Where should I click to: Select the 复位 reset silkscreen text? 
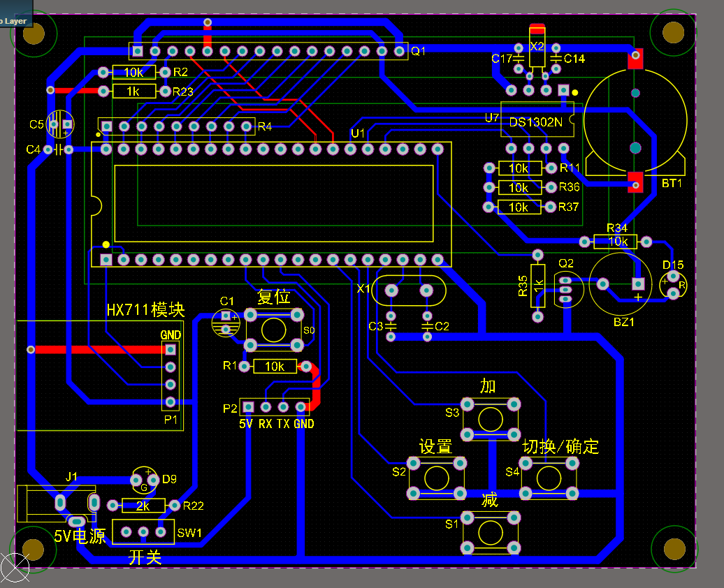(x=273, y=297)
